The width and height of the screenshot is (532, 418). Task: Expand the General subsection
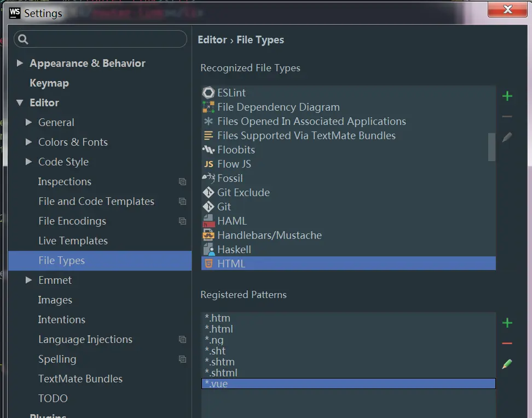(x=29, y=122)
